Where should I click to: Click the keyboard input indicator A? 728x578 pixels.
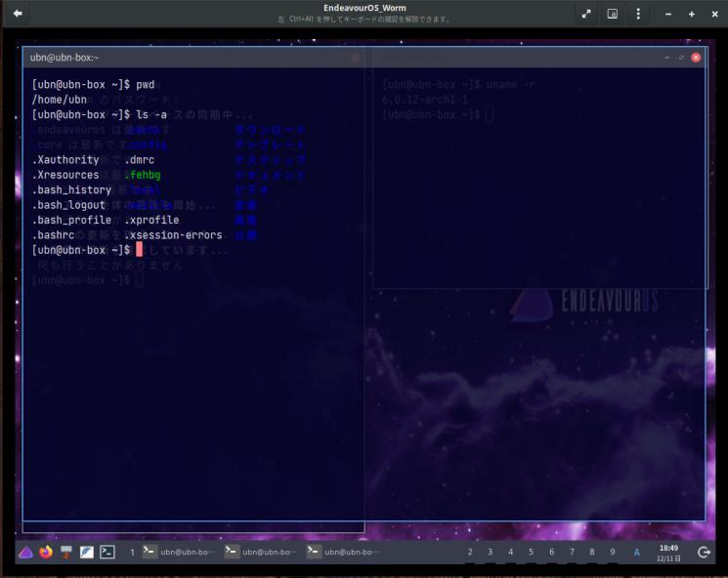[636, 552]
